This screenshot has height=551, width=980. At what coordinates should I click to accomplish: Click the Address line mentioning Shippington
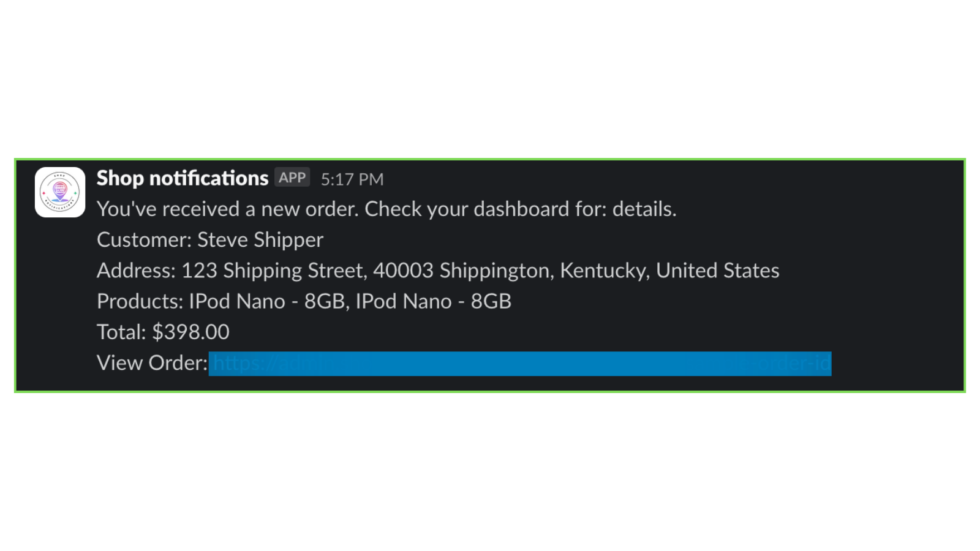coord(437,270)
